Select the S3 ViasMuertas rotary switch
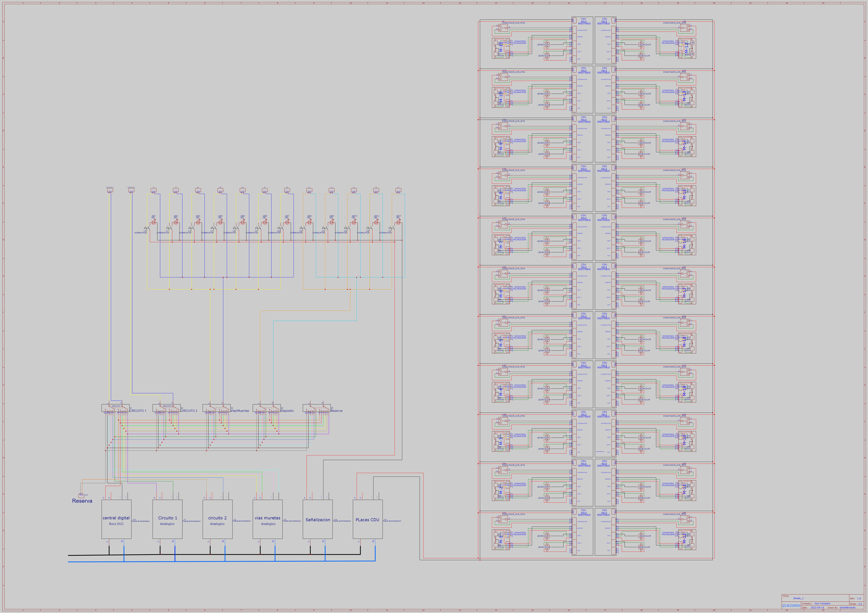 tap(217, 408)
